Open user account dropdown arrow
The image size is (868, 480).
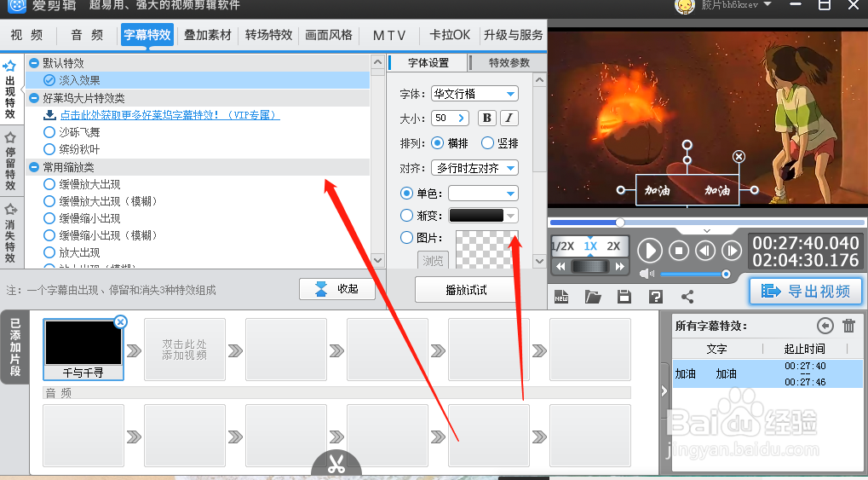pyautogui.click(x=767, y=4)
